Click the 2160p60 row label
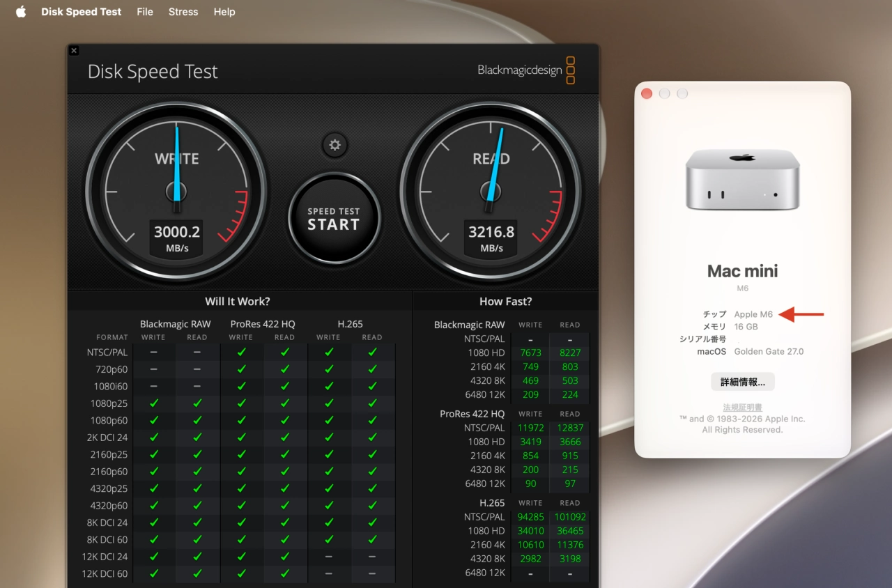 click(109, 472)
